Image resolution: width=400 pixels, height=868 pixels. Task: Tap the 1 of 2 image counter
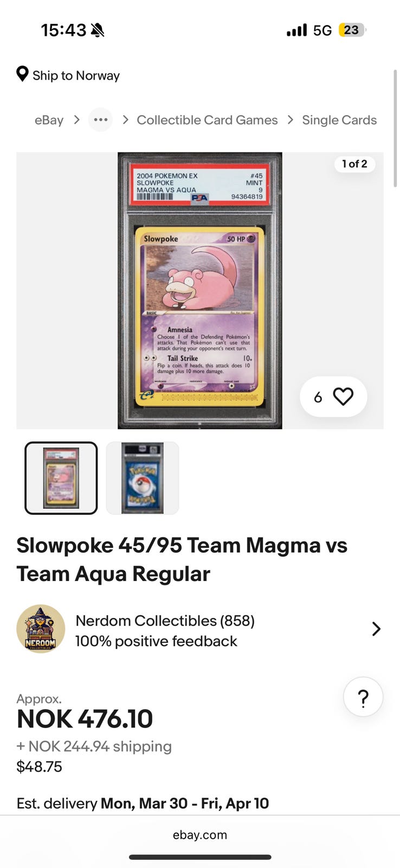point(354,164)
